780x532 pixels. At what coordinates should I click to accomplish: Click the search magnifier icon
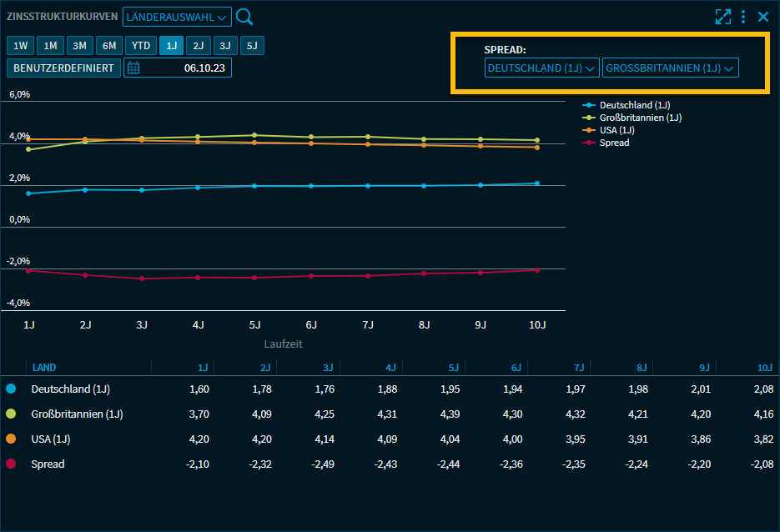click(x=244, y=17)
